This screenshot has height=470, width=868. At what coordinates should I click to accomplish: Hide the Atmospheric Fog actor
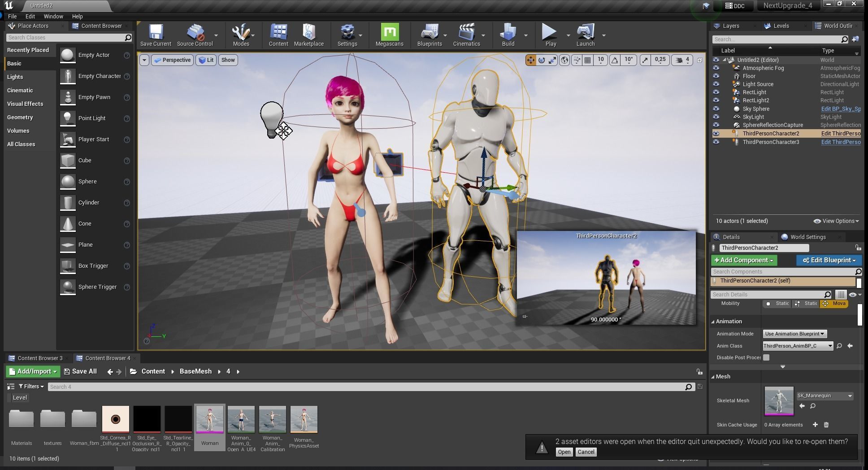(x=716, y=68)
